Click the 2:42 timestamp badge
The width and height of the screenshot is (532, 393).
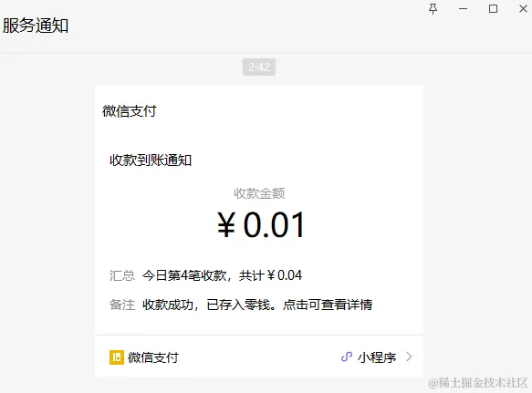point(259,67)
